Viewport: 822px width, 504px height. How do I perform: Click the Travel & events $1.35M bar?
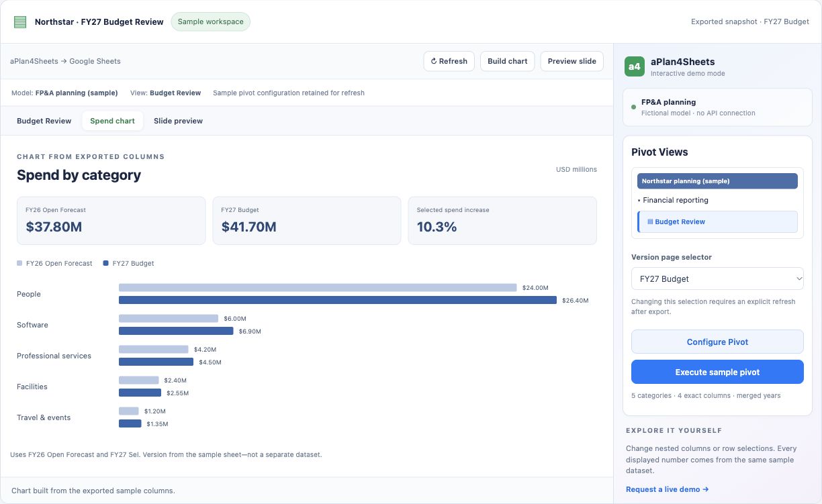coord(130,423)
